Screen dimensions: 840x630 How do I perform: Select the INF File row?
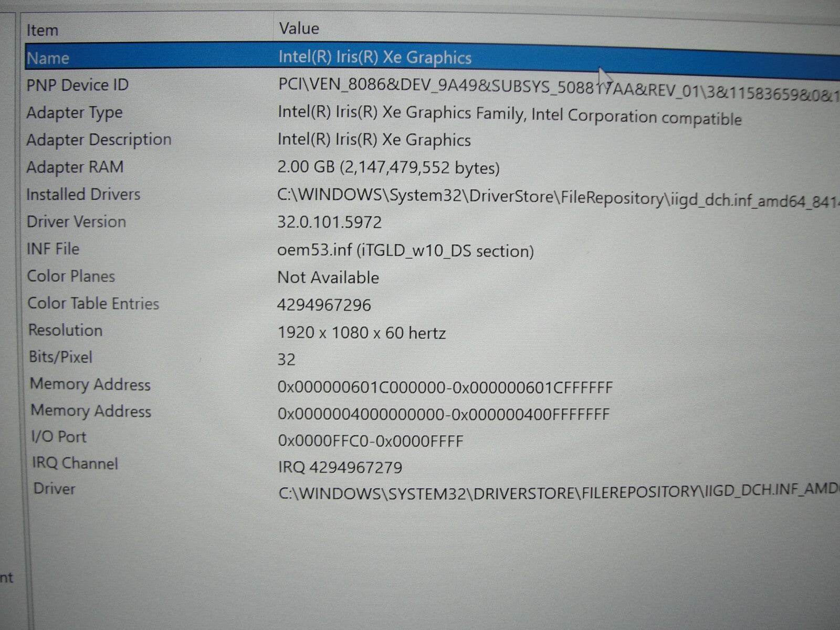pyautogui.click(x=53, y=249)
